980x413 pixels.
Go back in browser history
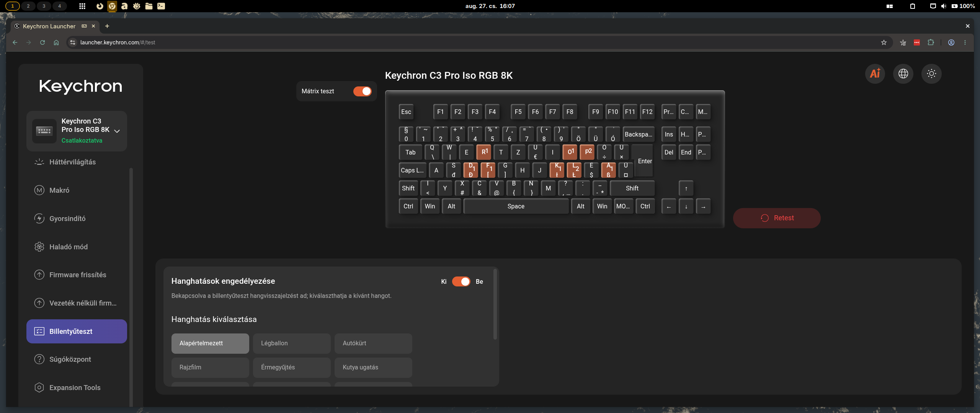pyautogui.click(x=15, y=42)
